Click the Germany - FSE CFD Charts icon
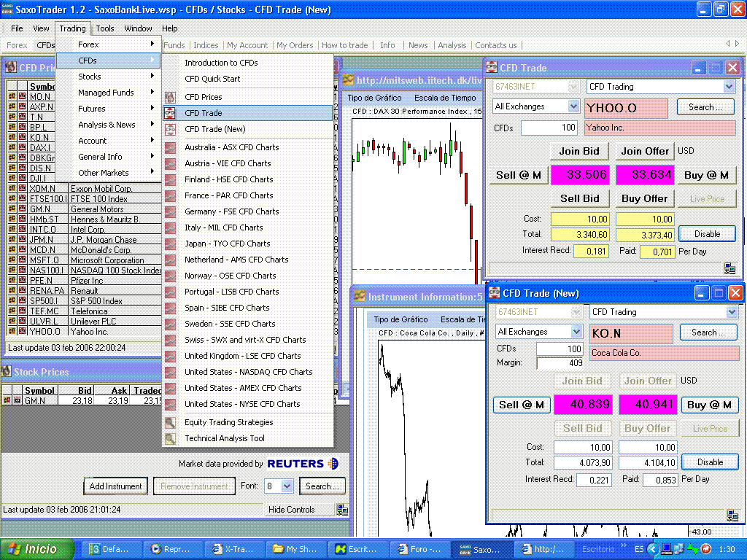This screenshot has width=747, height=560. [170, 211]
